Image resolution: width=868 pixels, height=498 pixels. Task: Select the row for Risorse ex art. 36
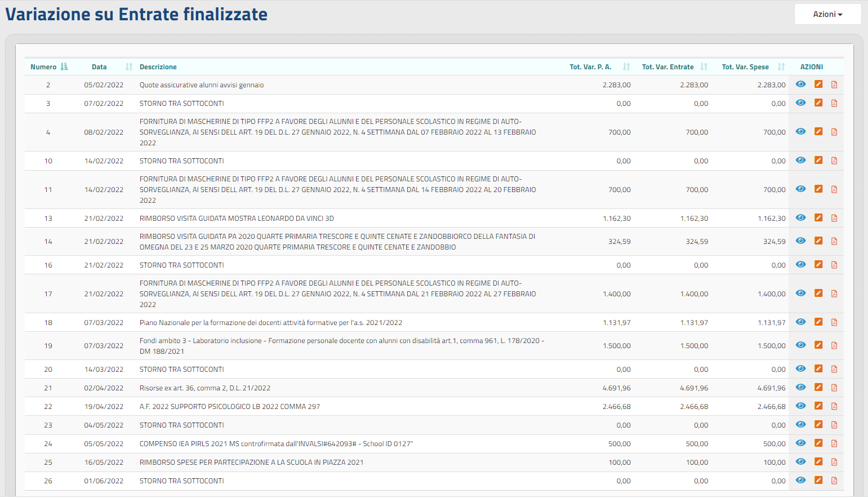click(x=205, y=388)
